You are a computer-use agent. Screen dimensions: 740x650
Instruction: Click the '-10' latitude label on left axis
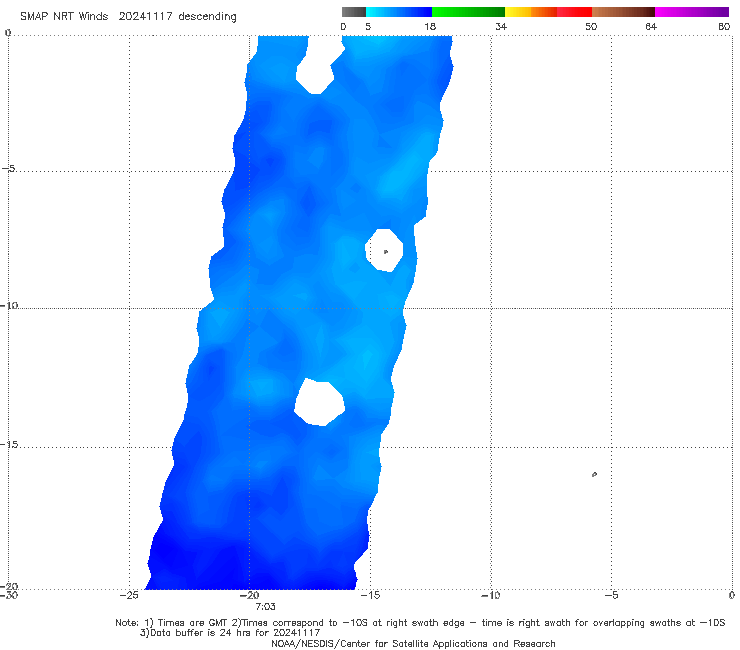pos(9,305)
